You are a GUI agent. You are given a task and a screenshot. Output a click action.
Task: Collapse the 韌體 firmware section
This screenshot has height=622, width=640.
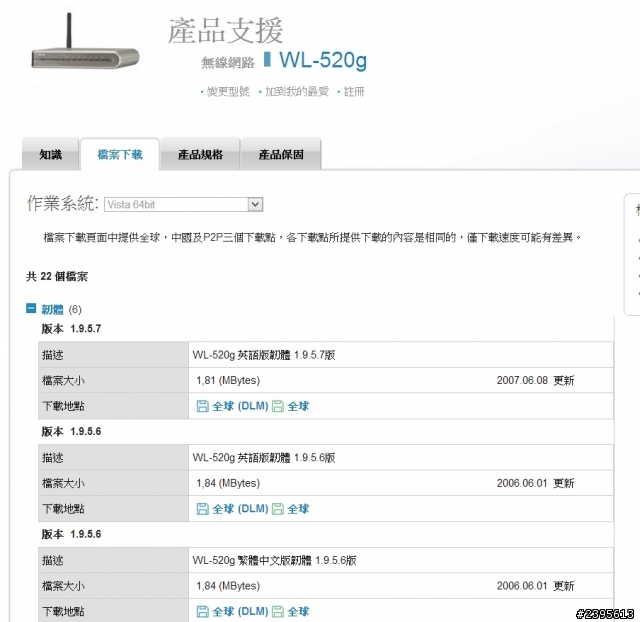tap(31, 308)
